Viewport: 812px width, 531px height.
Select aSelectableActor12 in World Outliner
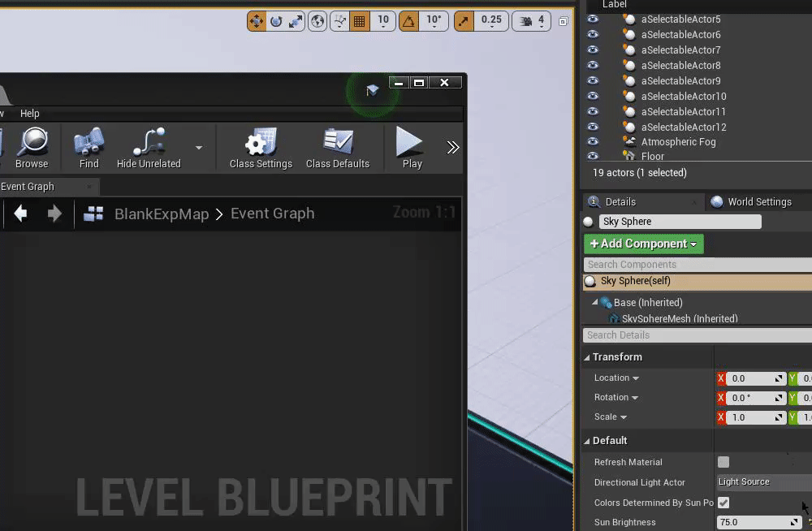684,127
